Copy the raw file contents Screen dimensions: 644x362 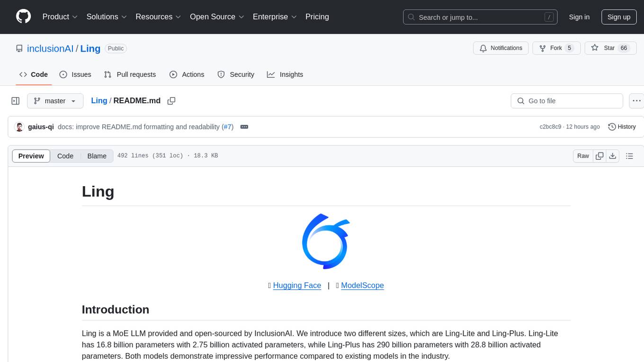(x=599, y=156)
